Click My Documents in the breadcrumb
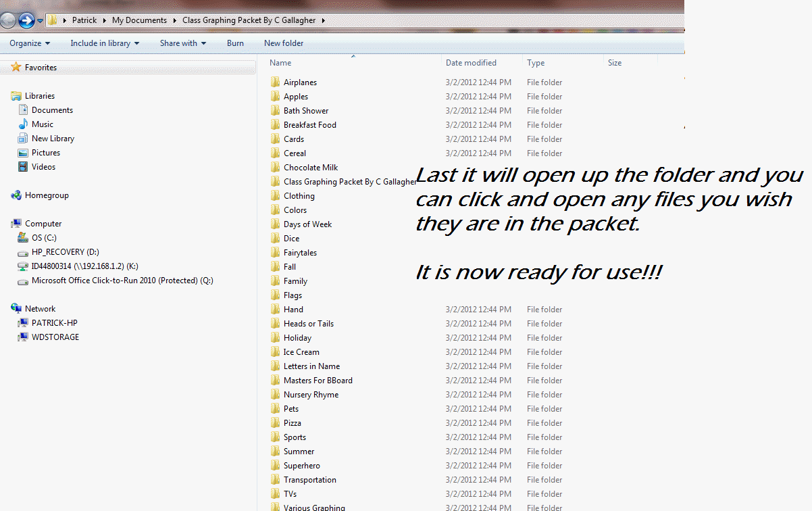 [139, 20]
